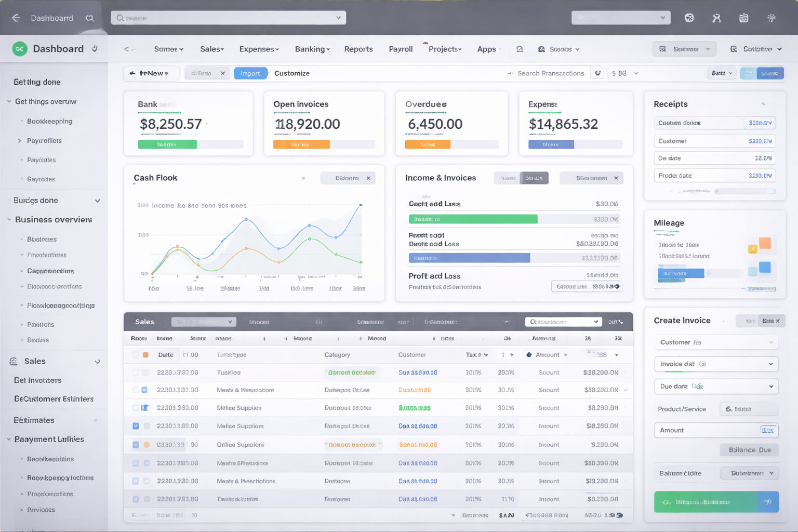Open the Banking menu
This screenshot has width=798, height=532.
tap(312, 49)
